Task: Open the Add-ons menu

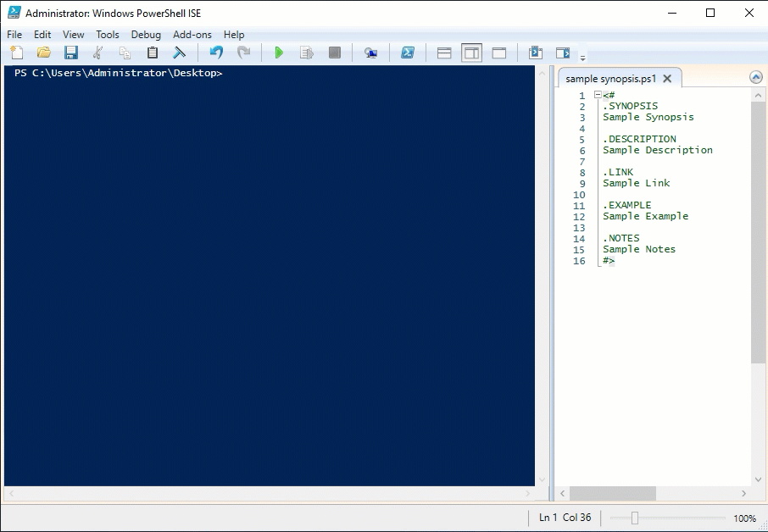Action: pos(192,34)
